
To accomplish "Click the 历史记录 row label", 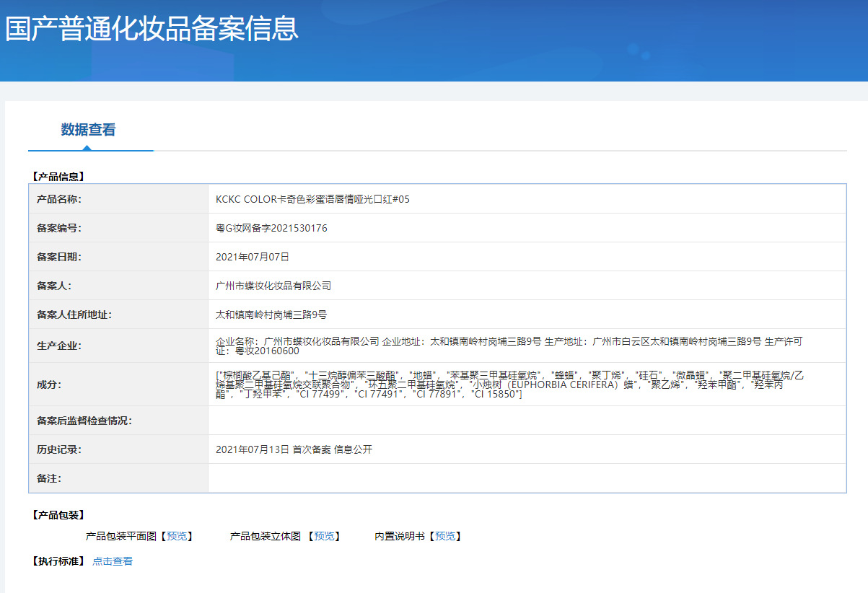I will 59,449.
